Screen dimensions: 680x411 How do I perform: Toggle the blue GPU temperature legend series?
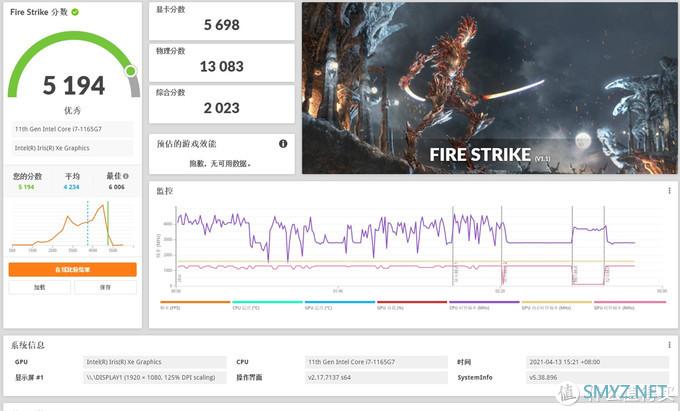click(340, 305)
